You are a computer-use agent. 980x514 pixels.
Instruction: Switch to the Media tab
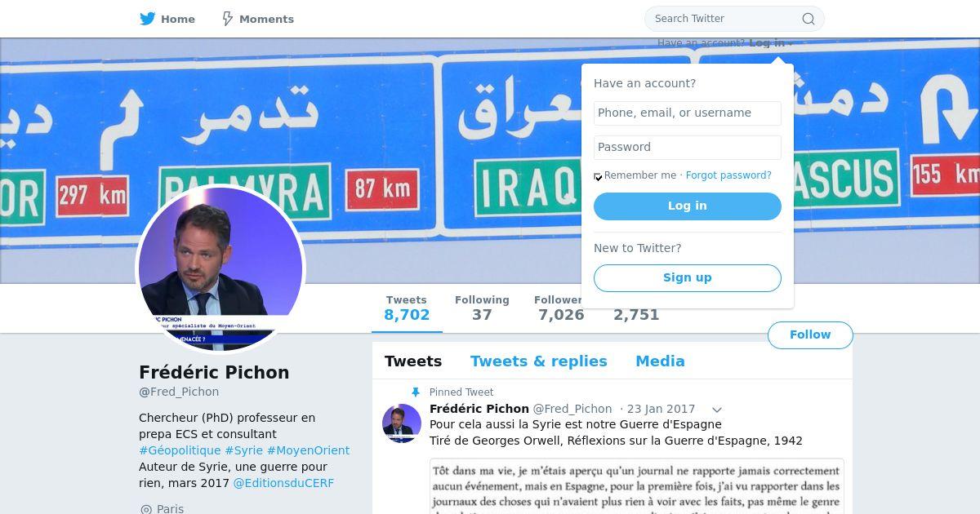660,361
